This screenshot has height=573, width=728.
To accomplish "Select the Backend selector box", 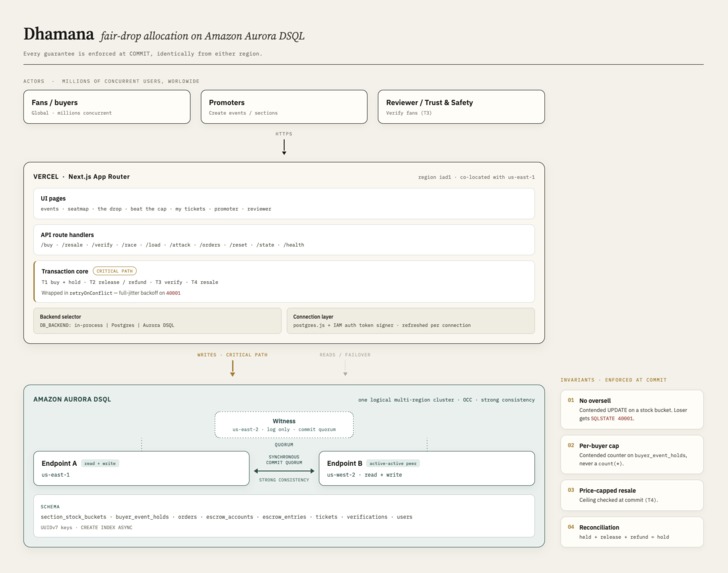I will coord(157,320).
